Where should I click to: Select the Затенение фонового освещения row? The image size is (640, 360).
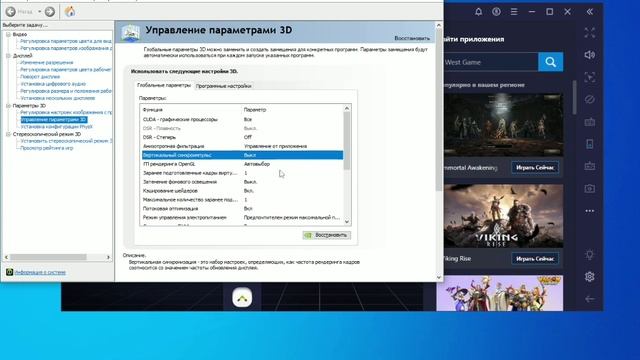coord(242,182)
